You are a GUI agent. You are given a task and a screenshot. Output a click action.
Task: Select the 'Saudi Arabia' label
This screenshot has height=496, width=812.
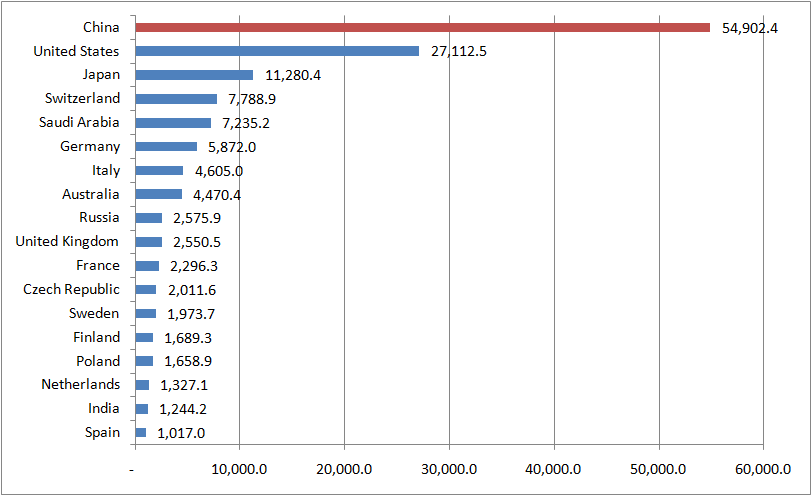[79, 122]
